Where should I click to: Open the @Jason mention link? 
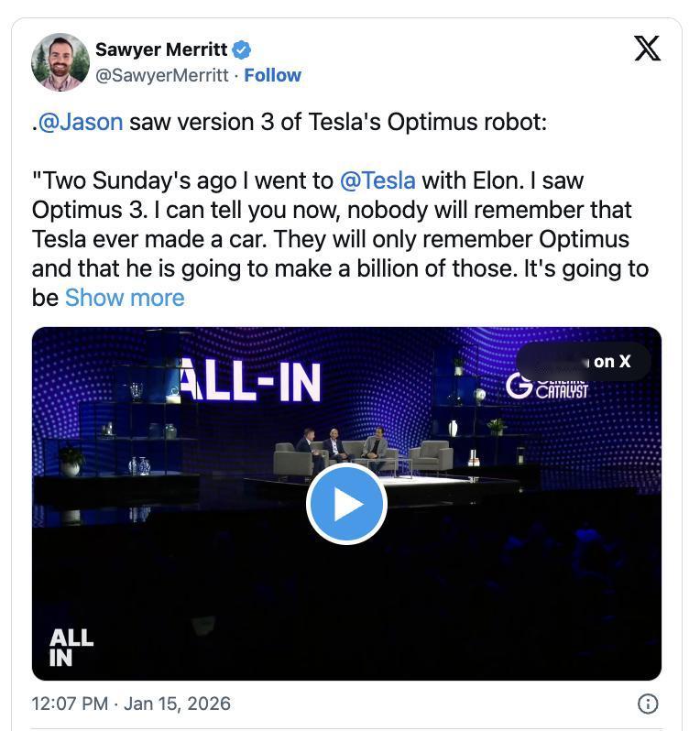(x=81, y=122)
